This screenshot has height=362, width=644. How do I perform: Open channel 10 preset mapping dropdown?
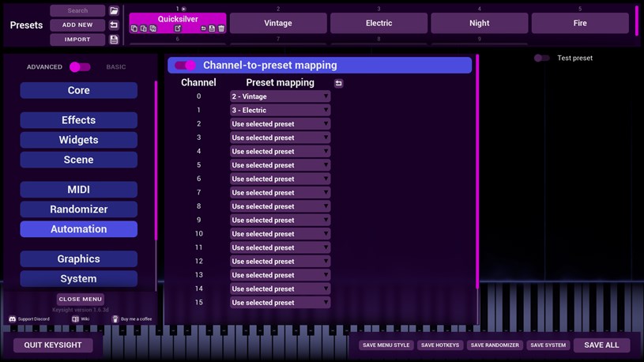click(280, 234)
